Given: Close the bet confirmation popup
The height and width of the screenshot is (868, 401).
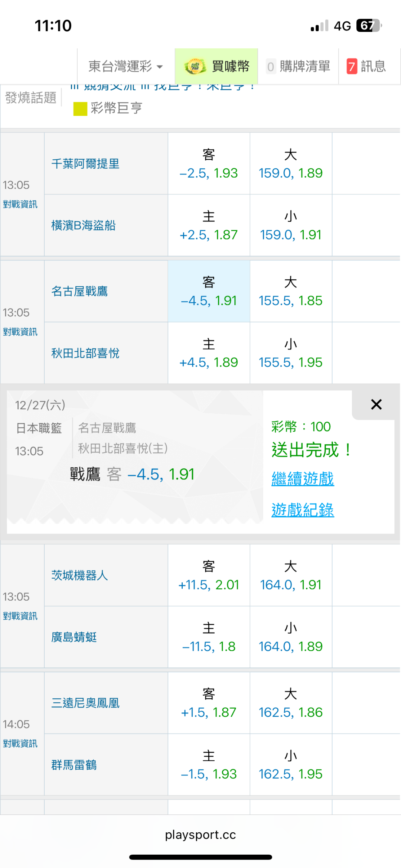Looking at the screenshot, I should (x=376, y=404).
